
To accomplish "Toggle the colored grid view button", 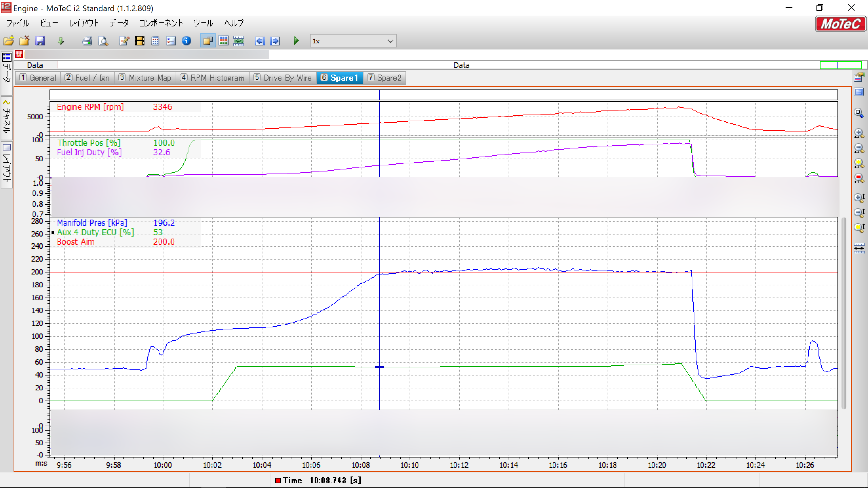I will [223, 41].
